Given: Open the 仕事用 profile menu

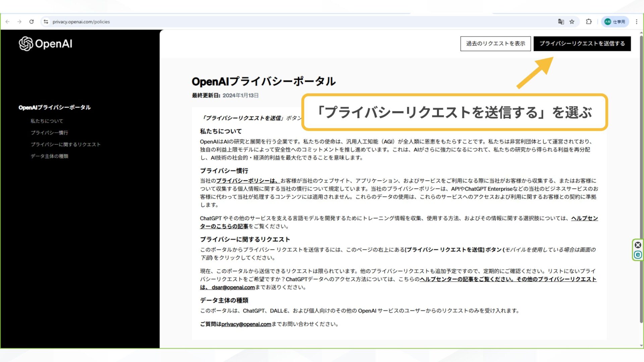Looking at the screenshot, I should click(x=615, y=21).
